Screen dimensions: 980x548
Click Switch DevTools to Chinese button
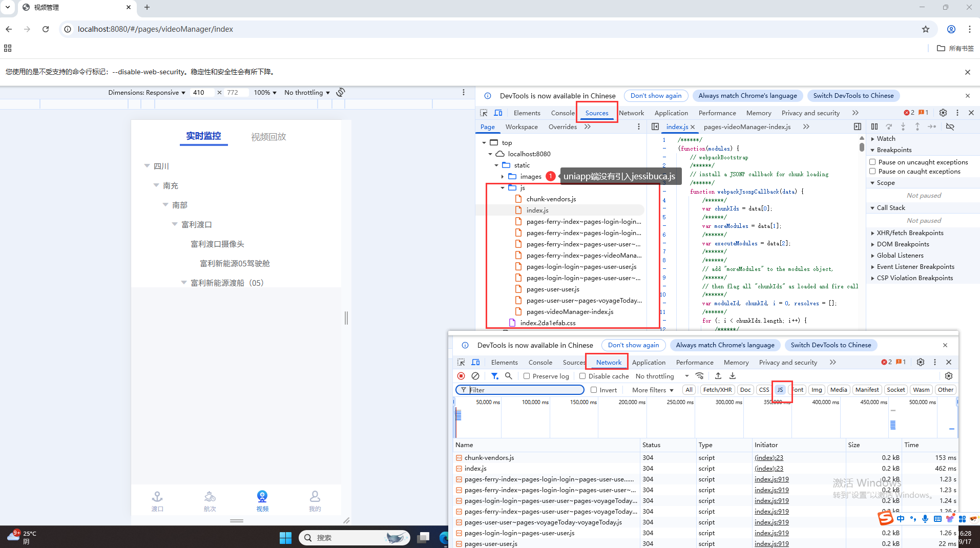coord(852,96)
